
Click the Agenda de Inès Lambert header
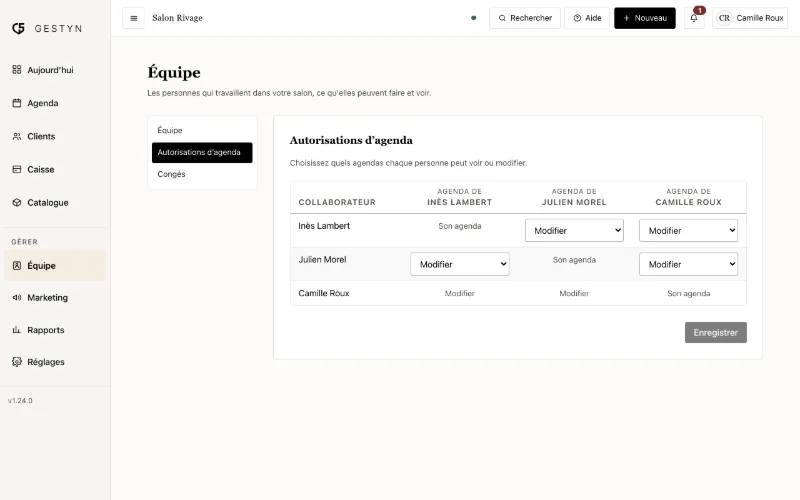(460, 197)
